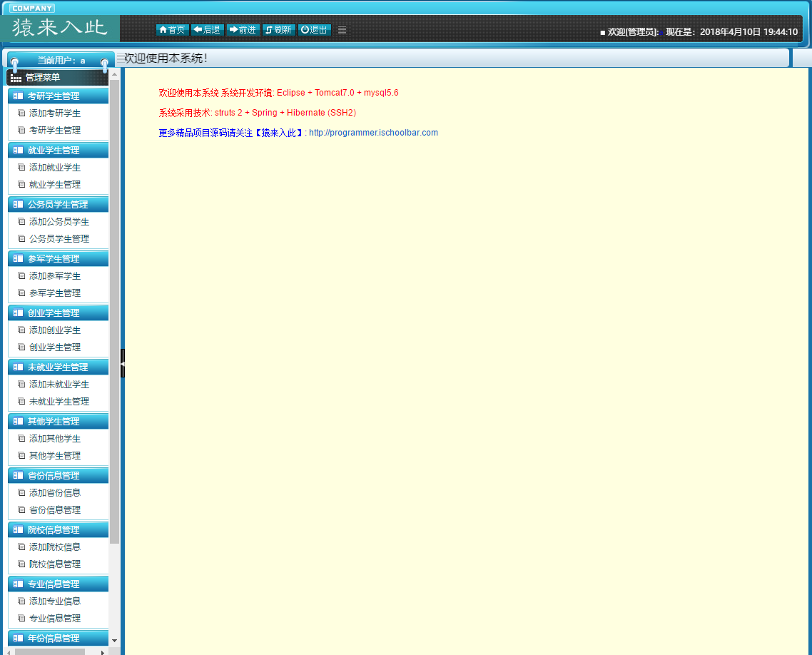The image size is (812, 655).
Task: Click page icon beside 添加创业学生
Action: [x=21, y=330]
